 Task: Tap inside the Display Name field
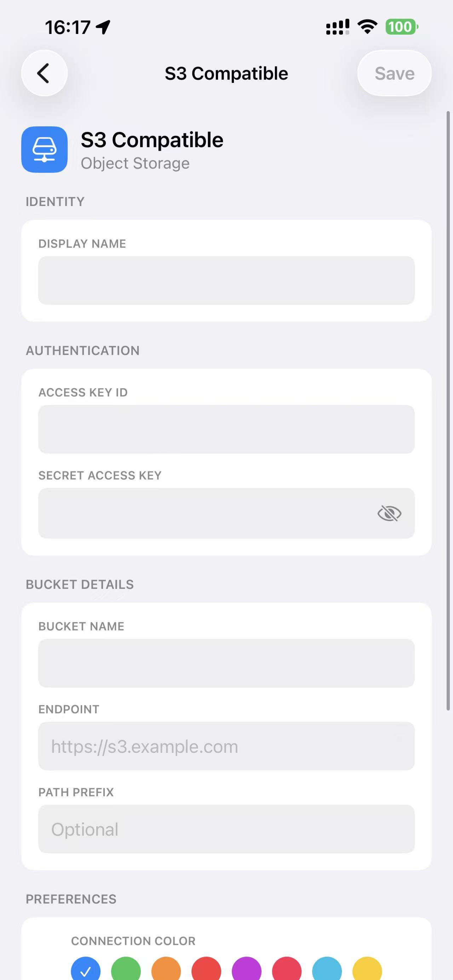(226, 280)
